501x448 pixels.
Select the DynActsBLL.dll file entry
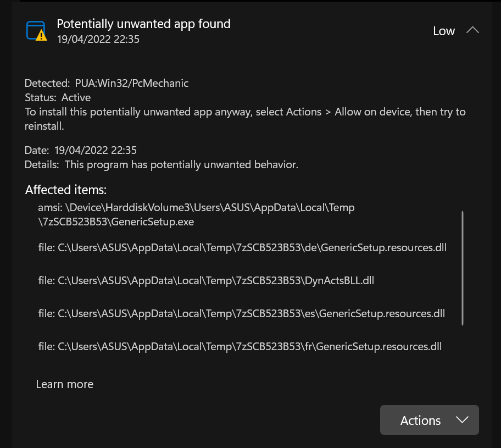(x=205, y=280)
